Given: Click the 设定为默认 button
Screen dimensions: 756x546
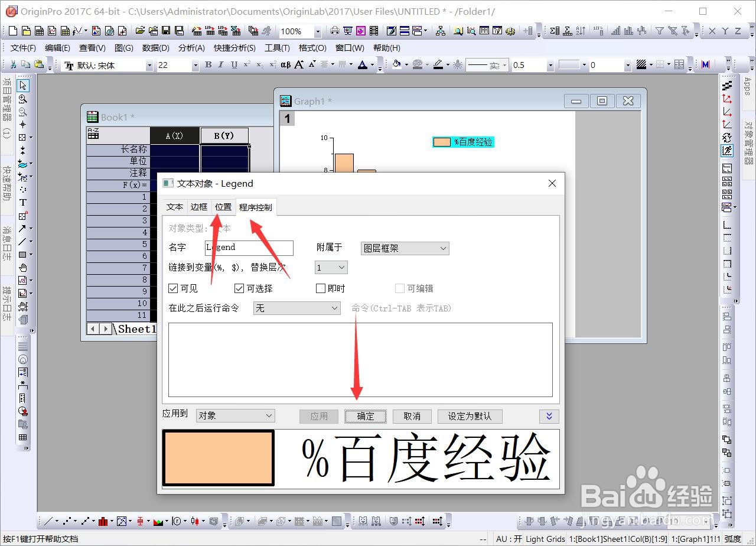Looking at the screenshot, I should click(x=470, y=416).
